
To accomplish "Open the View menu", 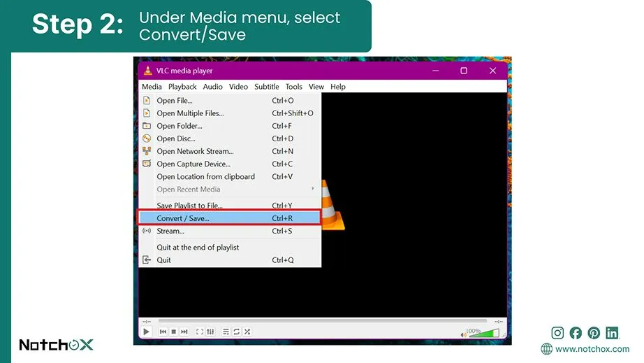I will [x=316, y=87].
